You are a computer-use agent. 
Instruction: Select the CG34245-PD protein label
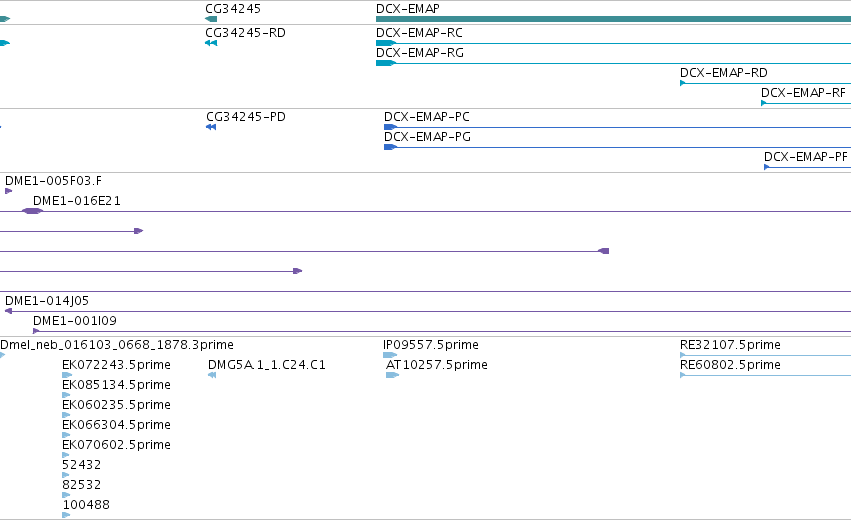246,117
